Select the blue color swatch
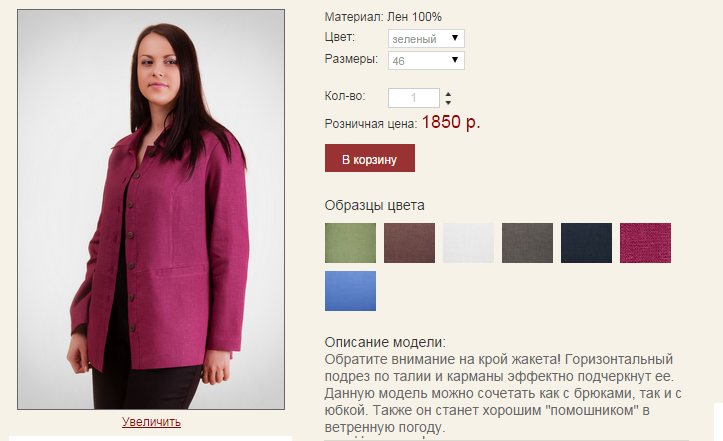Image resolution: width=723 pixels, height=441 pixels. [350, 291]
